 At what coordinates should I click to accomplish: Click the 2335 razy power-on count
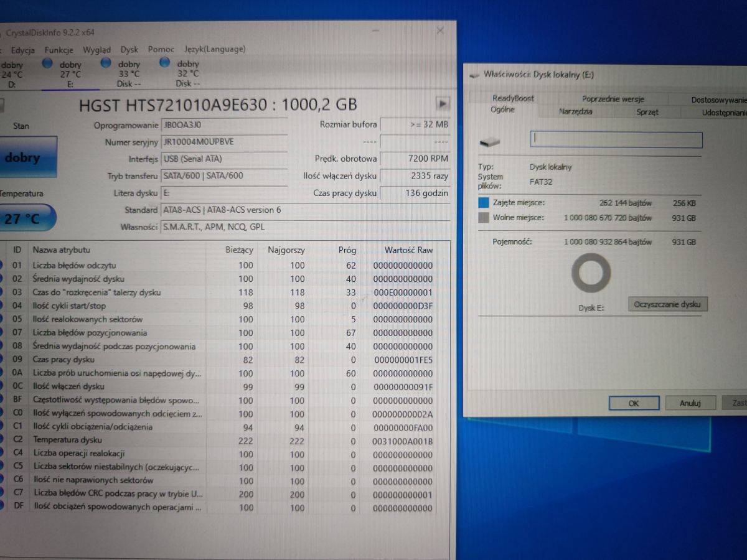coord(415,176)
